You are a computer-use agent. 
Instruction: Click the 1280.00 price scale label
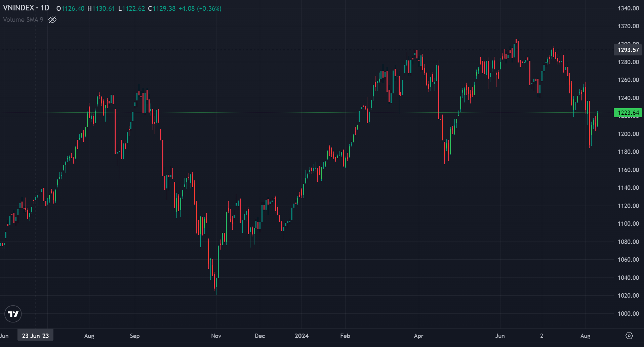coord(628,62)
